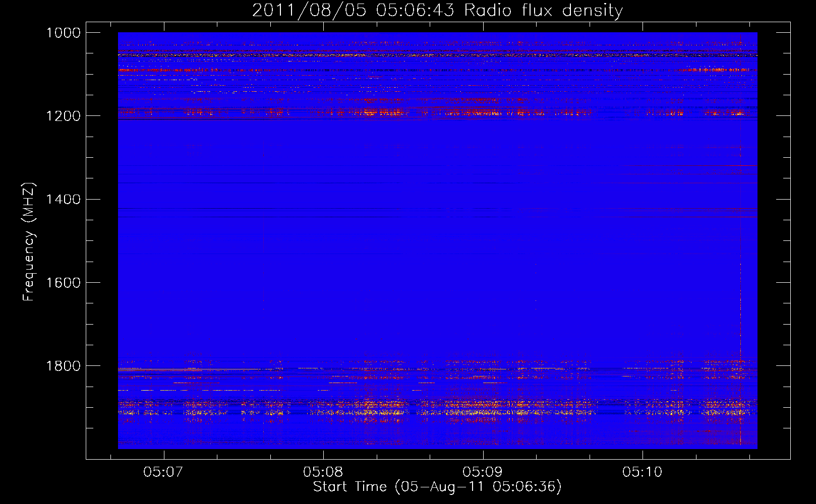Click the "Frequency (MHZ)" axis label

[29, 242]
